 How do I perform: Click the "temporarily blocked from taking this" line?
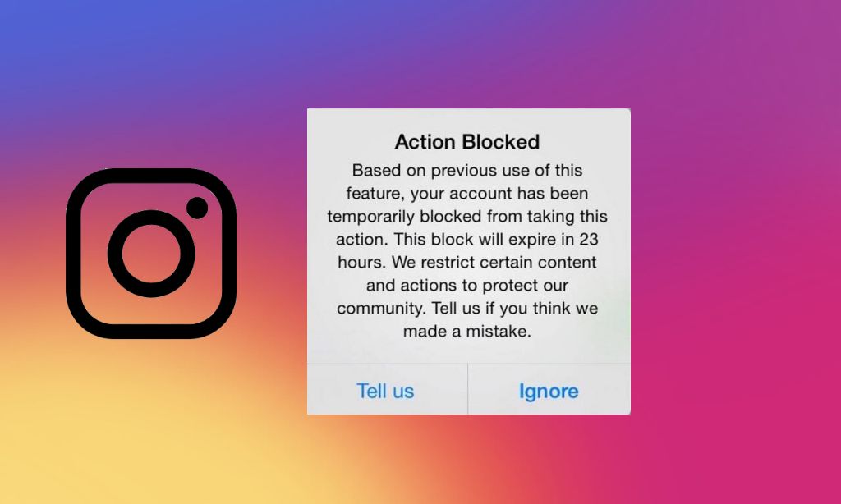click(467, 216)
